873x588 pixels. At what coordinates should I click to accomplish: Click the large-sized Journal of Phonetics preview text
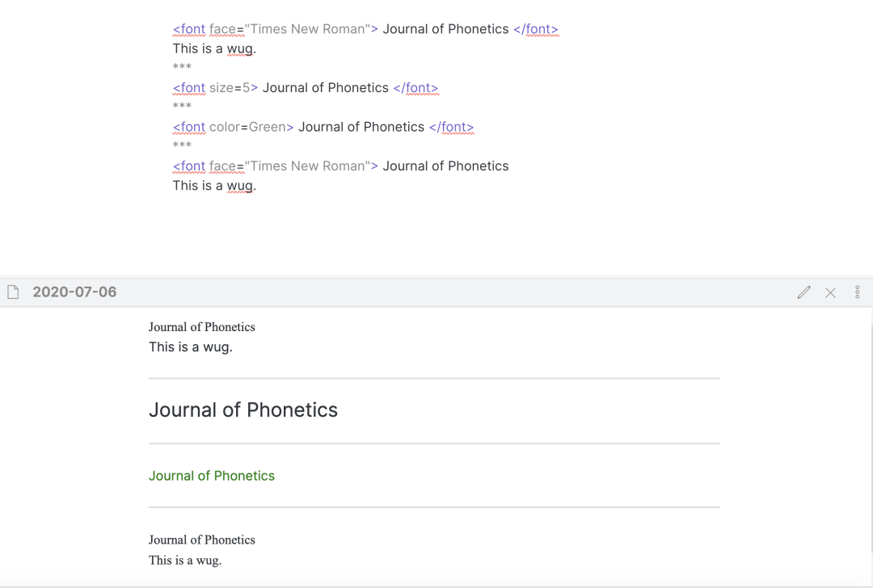click(243, 410)
